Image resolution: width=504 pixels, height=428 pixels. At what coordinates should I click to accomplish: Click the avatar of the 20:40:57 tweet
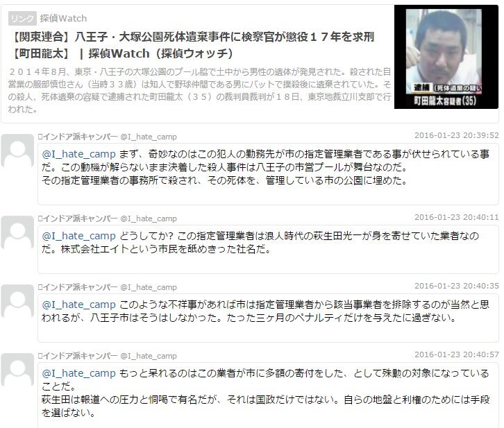pyautogui.click(x=17, y=370)
